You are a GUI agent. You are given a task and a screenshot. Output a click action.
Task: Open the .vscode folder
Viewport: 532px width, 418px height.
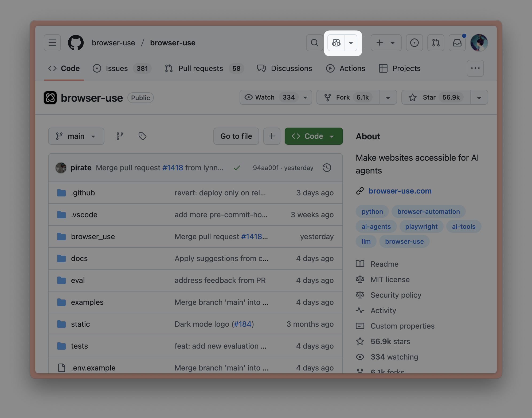(84, 215)
